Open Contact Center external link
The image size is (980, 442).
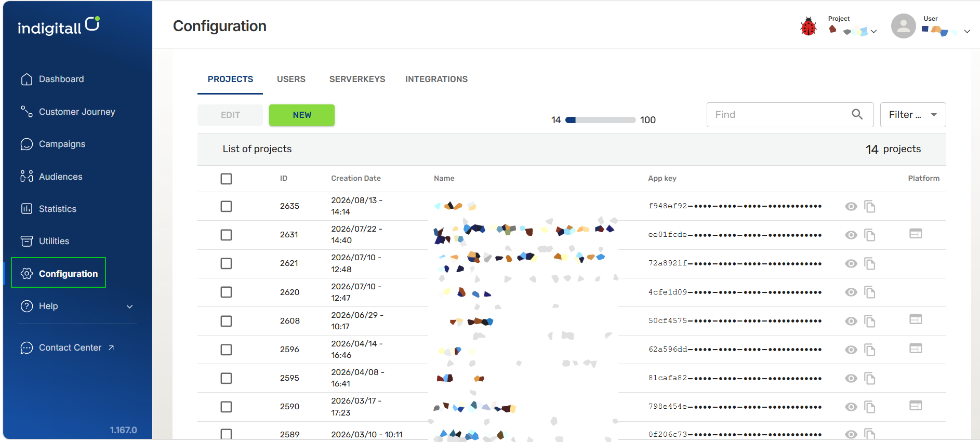pyautogui.click(x=67, y=347)
